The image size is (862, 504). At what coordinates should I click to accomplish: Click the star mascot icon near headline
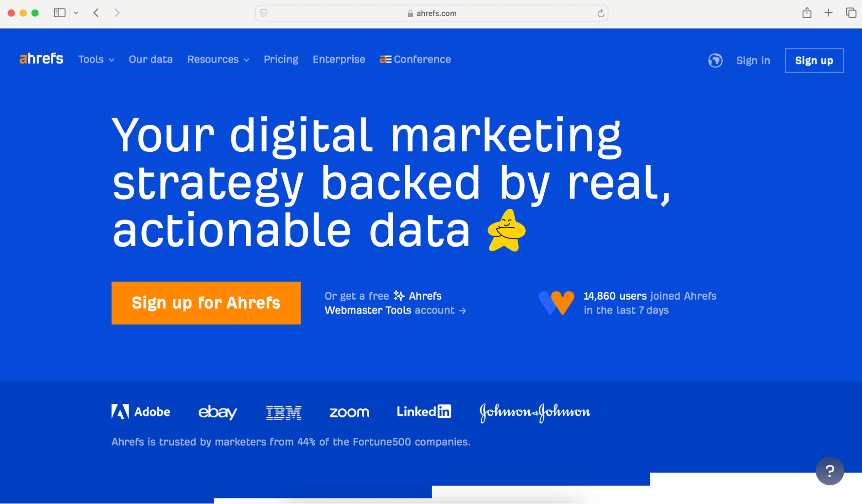(x=506, y=230)
